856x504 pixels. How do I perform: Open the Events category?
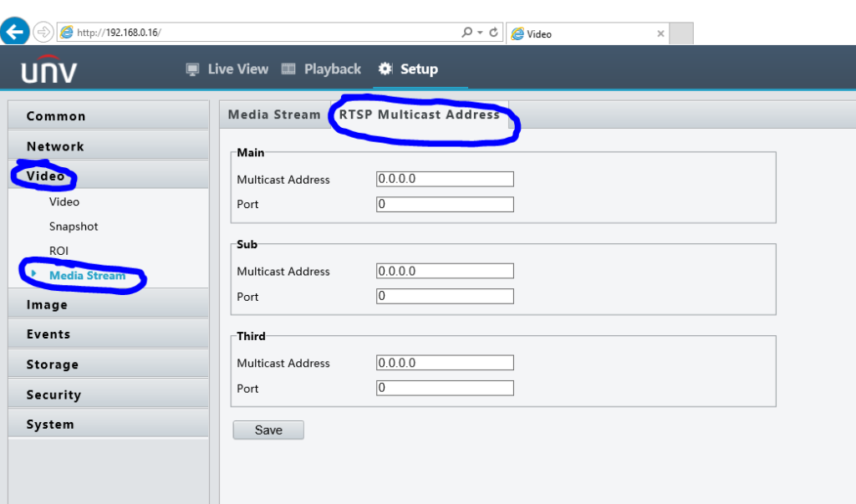[x=48, y=333]
